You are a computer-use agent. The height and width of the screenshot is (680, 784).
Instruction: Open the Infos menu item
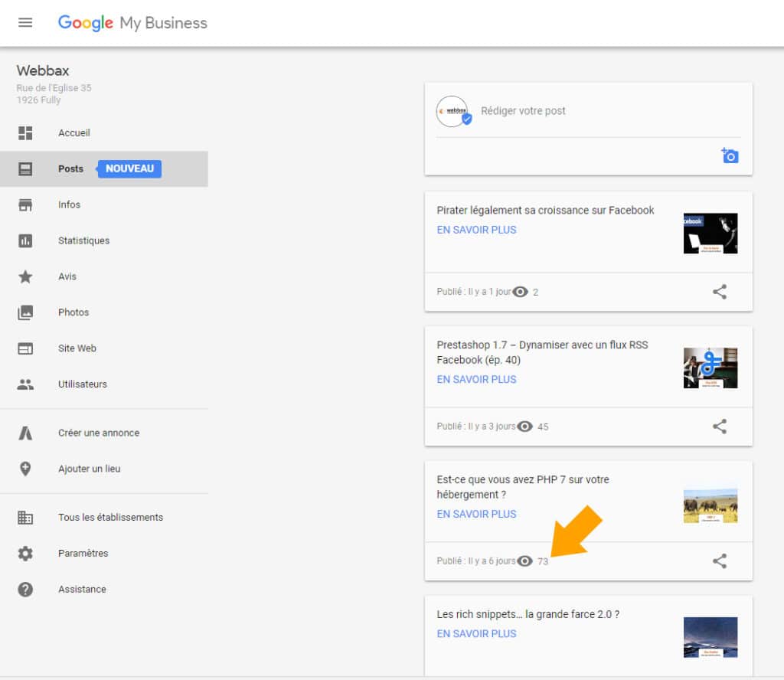coord(104,205)
